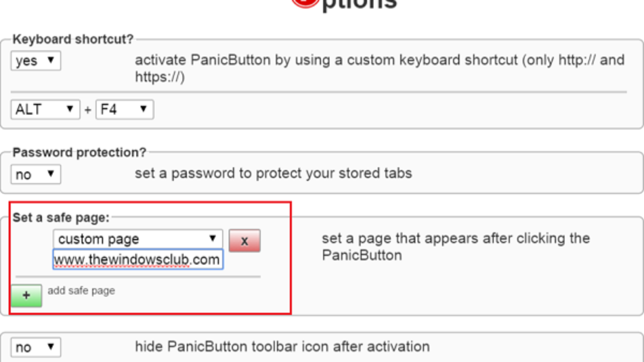Click the add safe page label
The width and height of the screenshot is (644, 362).
tap(81, 291)
